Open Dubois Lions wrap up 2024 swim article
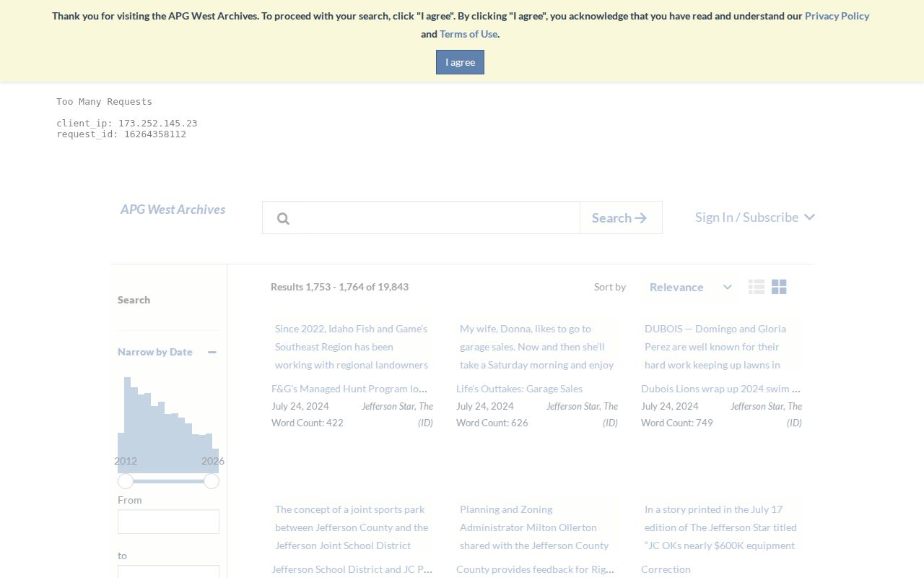The image size is (924, 578). click(x=720, y=389)
